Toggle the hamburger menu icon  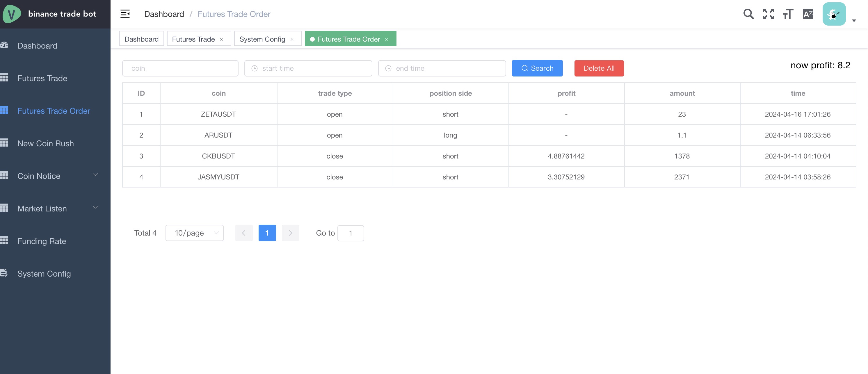[124, 13]
